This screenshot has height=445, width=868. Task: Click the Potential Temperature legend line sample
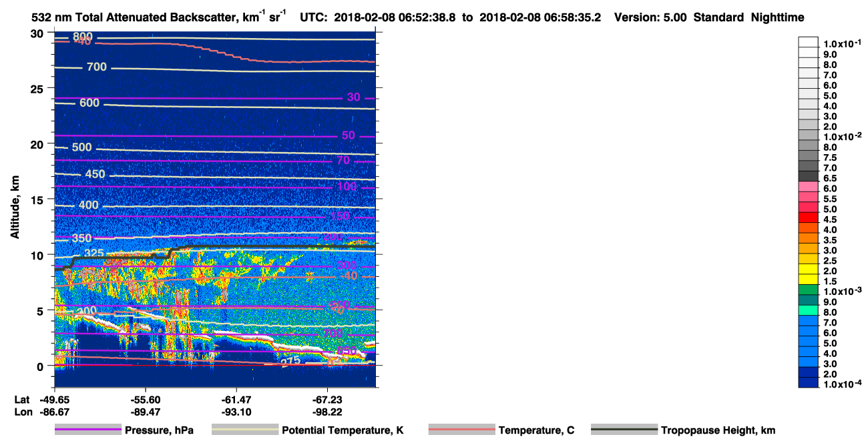(x=244, y=430)
